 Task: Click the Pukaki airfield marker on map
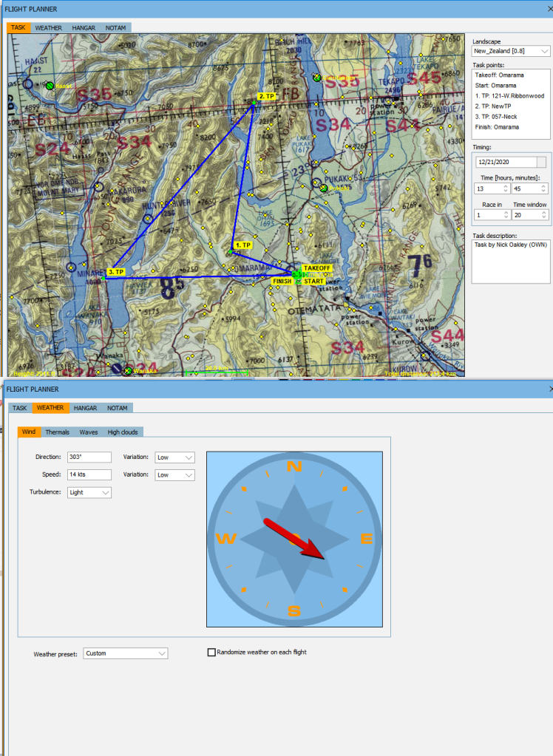[323, 188]
